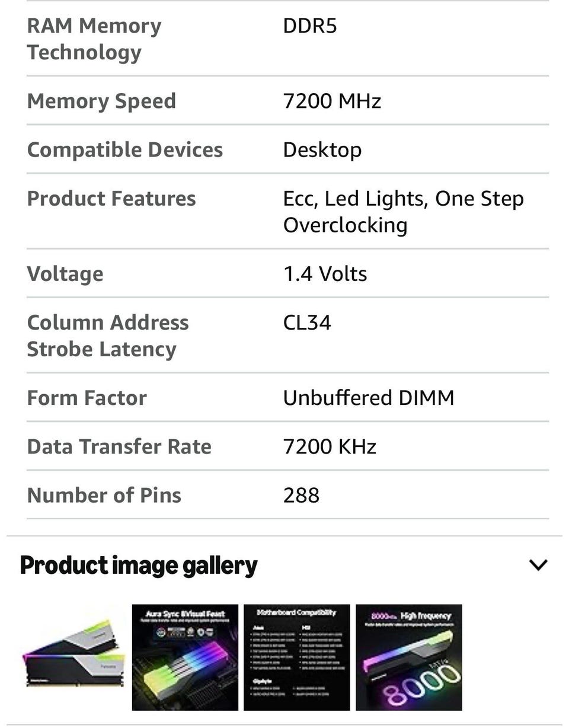Tap the Number of Pins label
This screenshot has width=569, height=728.
point(104,495)
